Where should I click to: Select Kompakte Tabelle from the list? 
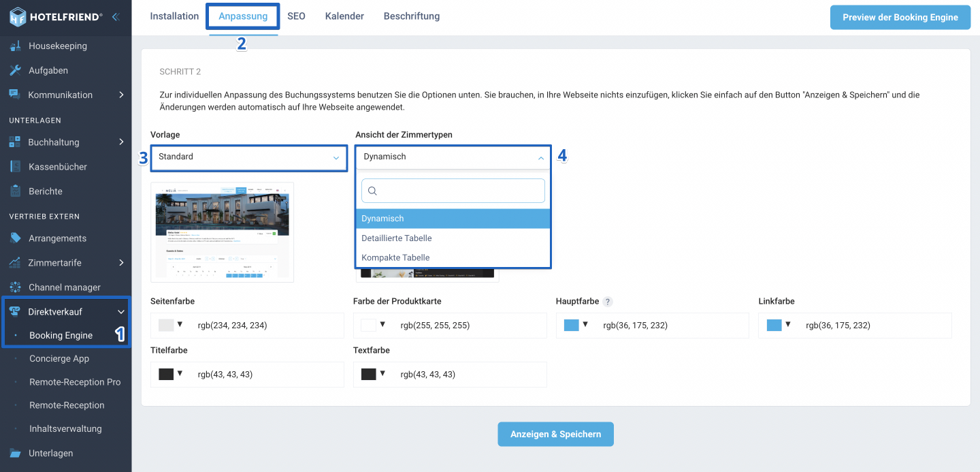[453, 257]
